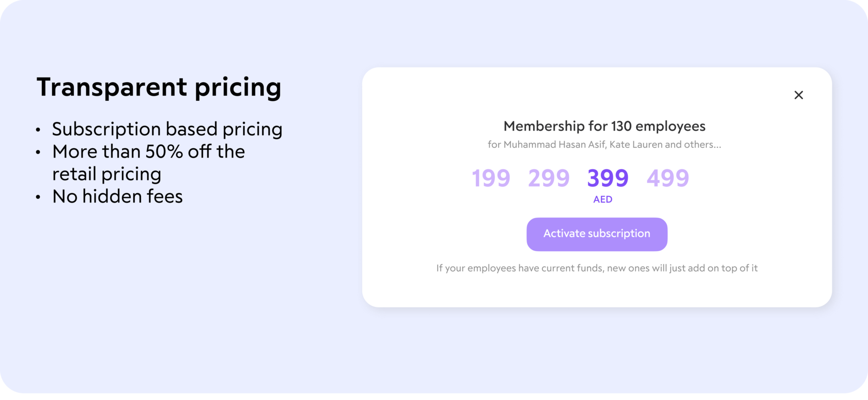Click the 'Membership for 130 employees' heading

coord(604,126)
